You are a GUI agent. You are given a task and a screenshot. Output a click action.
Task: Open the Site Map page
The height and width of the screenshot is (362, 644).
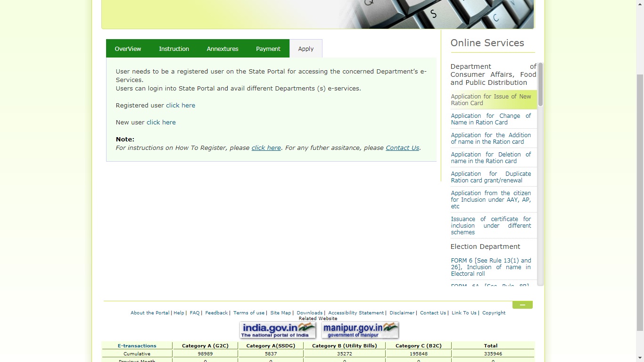[x=280, y=313]
